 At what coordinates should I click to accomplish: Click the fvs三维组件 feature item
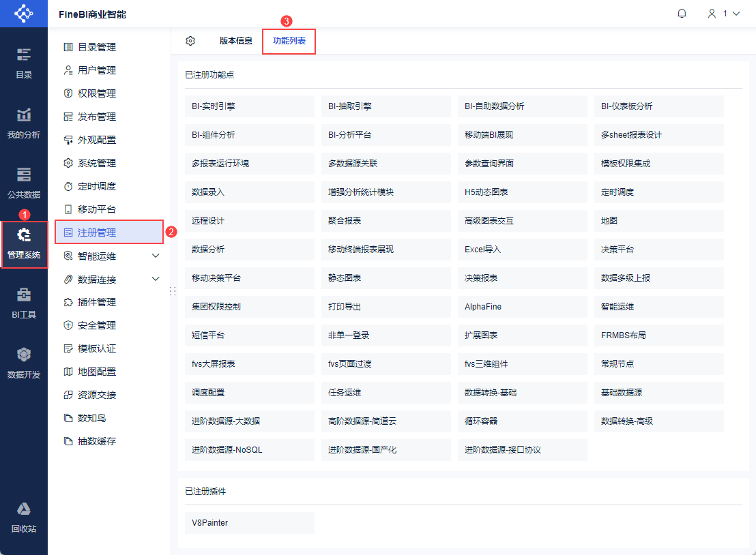click(x=523, y=363)
